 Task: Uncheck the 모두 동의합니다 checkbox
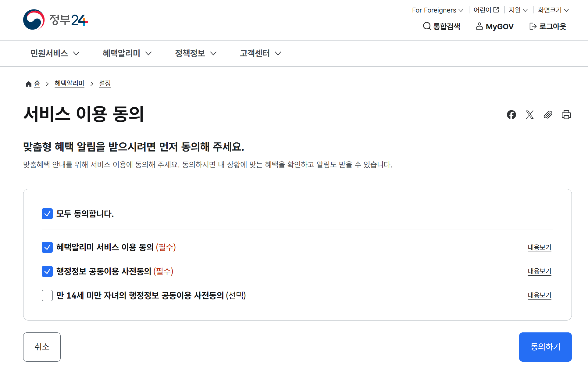coord(47,214)
